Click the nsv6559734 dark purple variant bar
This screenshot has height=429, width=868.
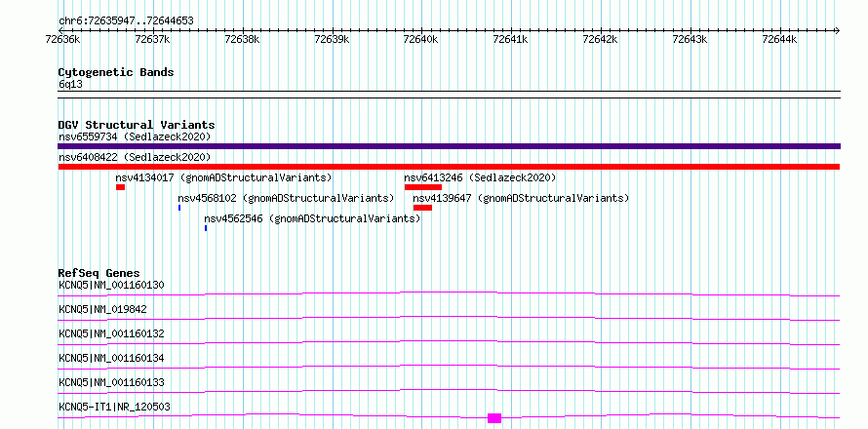[x=449, y=146]
